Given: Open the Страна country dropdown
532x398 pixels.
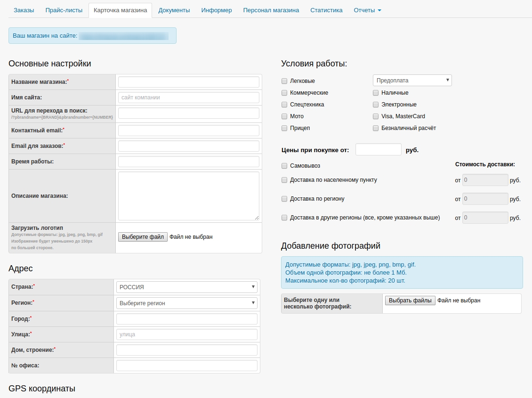Looking at the screenshot, I should pyautogui.click(x=186, y=287).
